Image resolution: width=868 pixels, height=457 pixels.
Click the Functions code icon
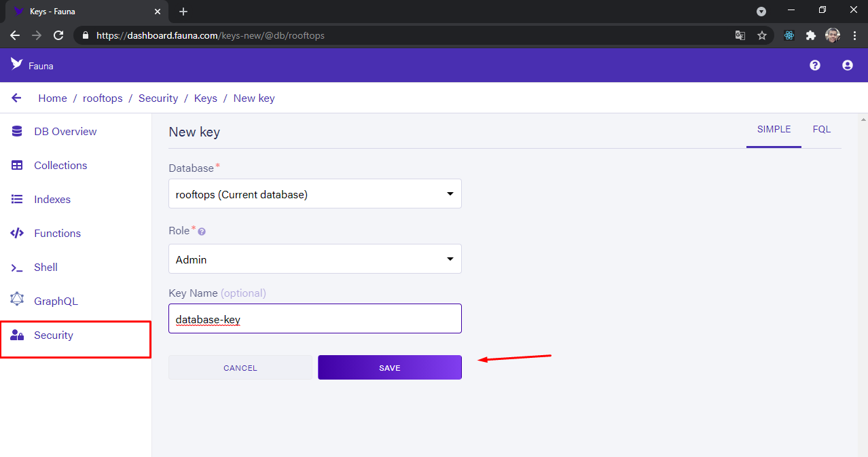17,233
